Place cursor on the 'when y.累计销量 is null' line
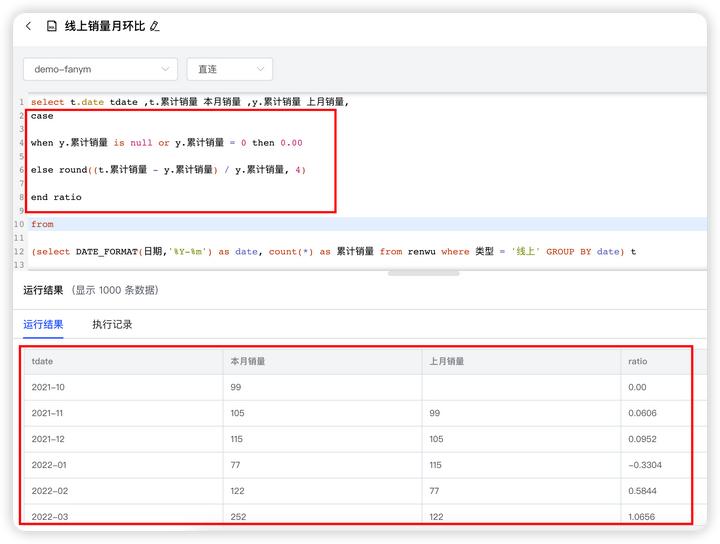 (167, 143)
